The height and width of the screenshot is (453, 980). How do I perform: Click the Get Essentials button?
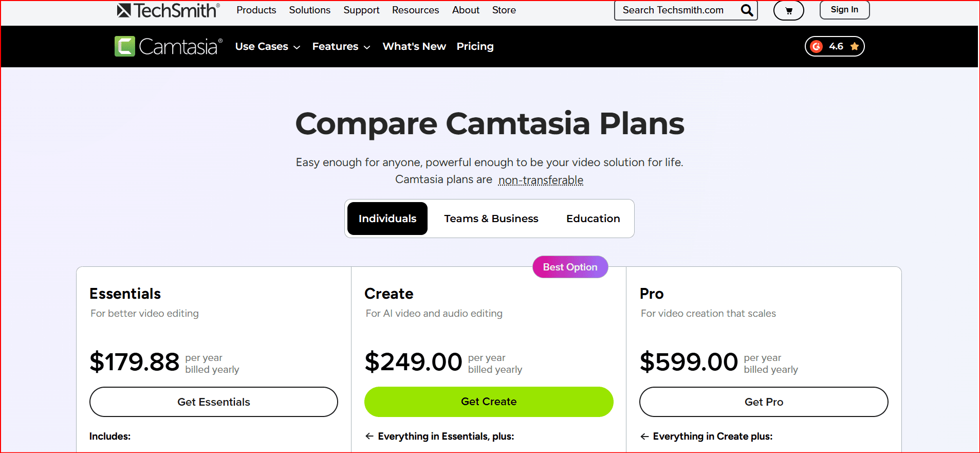click(213, 402)
